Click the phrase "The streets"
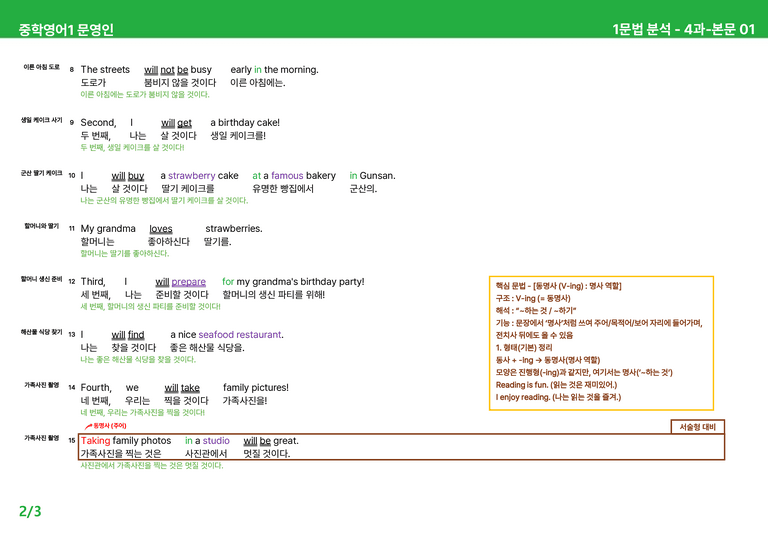Viewport: 768px width, 543px height. 105,70
